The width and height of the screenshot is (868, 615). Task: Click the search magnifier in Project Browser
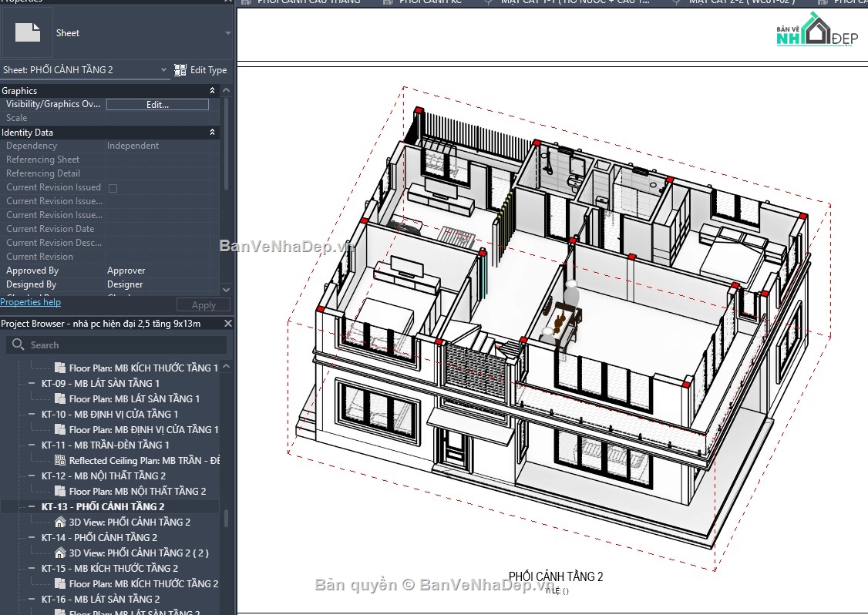[17, 344]
